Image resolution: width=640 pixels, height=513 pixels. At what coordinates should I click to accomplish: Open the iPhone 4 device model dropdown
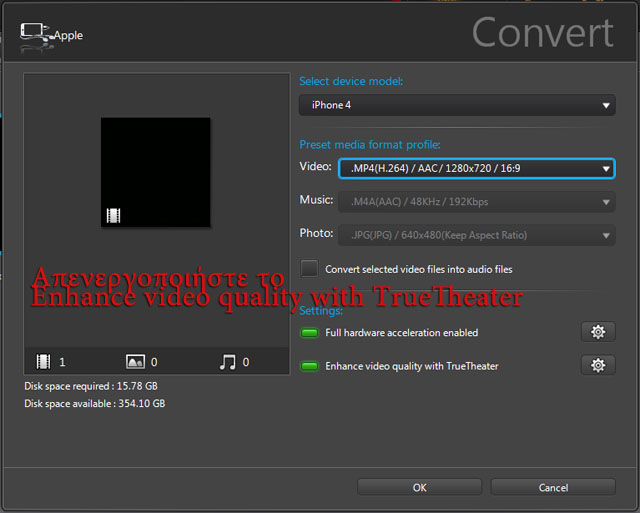pos(457,105)
